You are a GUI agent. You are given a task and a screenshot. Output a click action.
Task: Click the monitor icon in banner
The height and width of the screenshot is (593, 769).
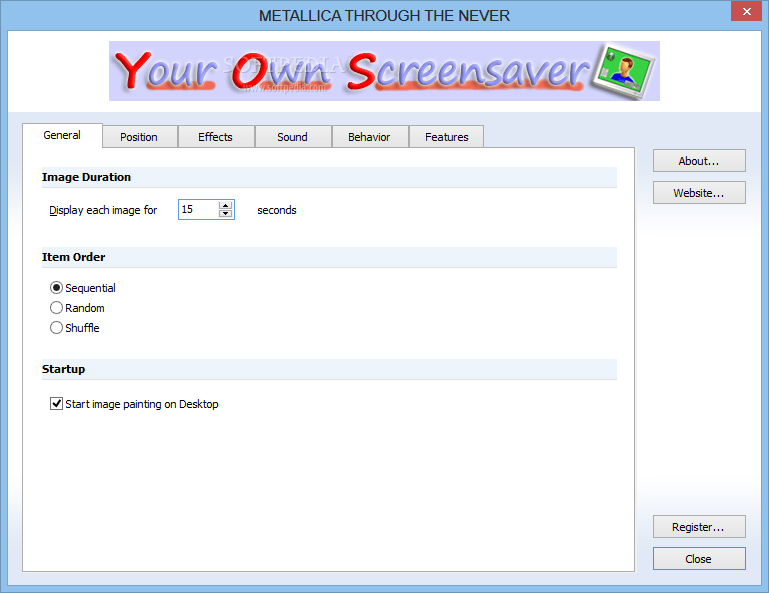[x=623, y=71]
